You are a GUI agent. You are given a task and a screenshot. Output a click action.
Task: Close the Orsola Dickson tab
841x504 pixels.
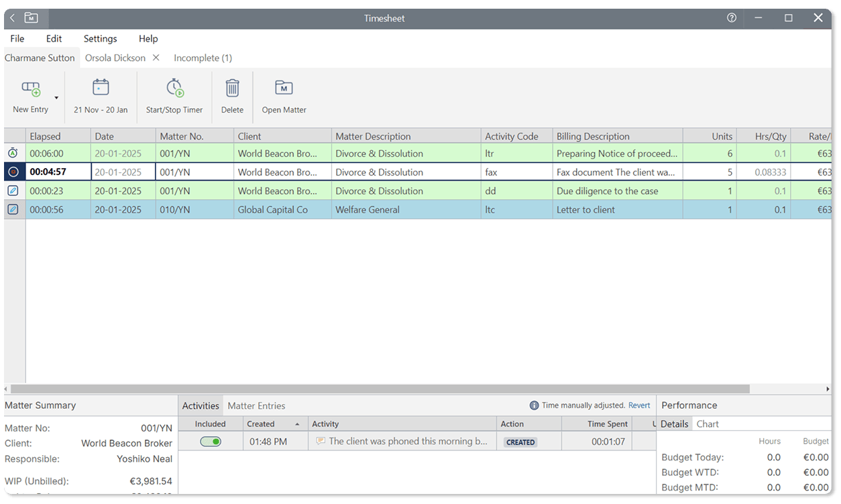click(x=156, y=58)
